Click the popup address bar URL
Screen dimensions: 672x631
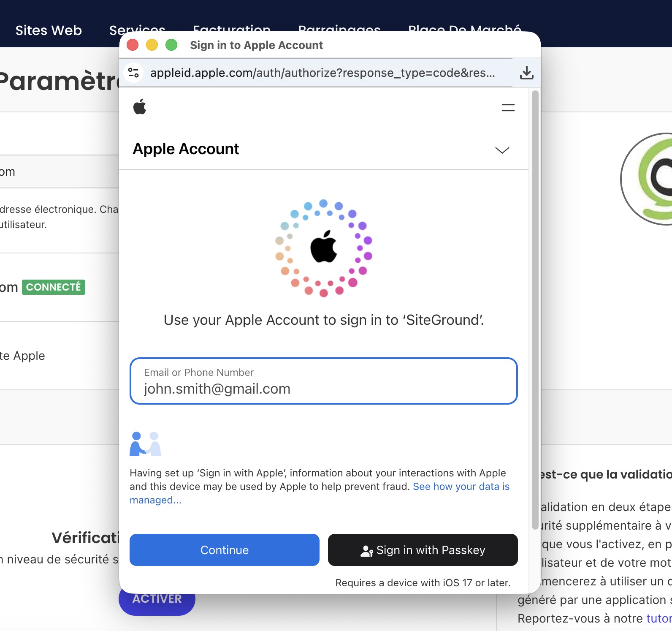click(x=322, y=73)
